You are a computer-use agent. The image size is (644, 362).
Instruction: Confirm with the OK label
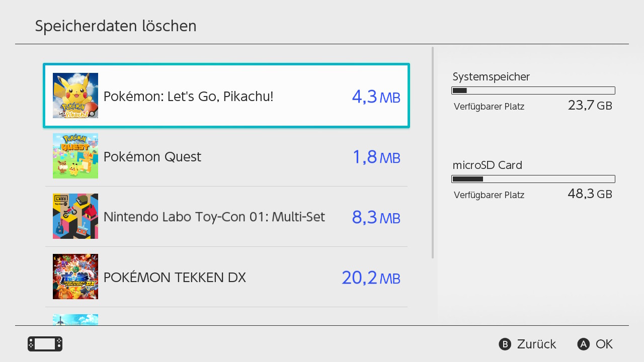coord(604,344)
